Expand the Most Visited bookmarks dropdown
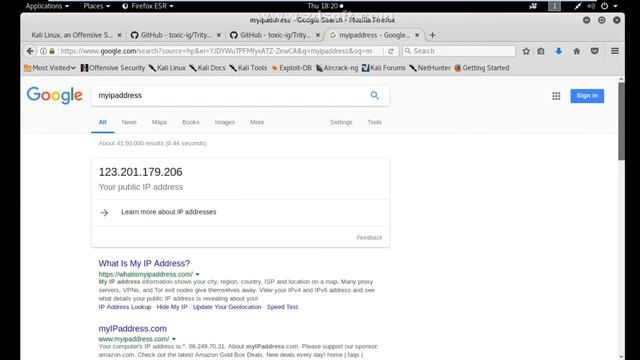 [x=50, y=68]
